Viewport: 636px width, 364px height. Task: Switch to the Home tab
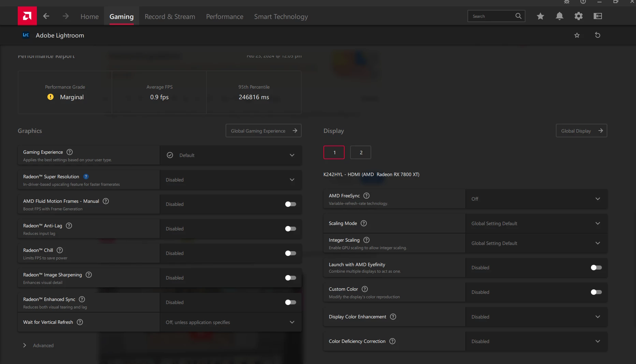[89, 16]
